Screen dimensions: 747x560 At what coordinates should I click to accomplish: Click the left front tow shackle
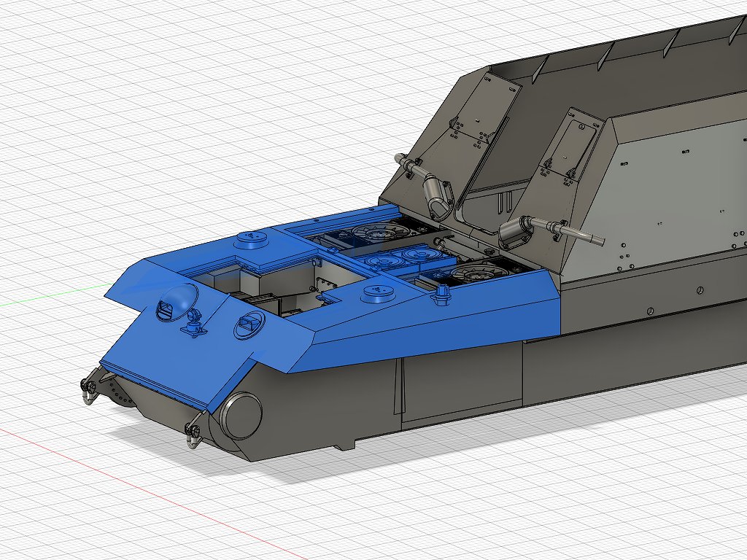90,391
